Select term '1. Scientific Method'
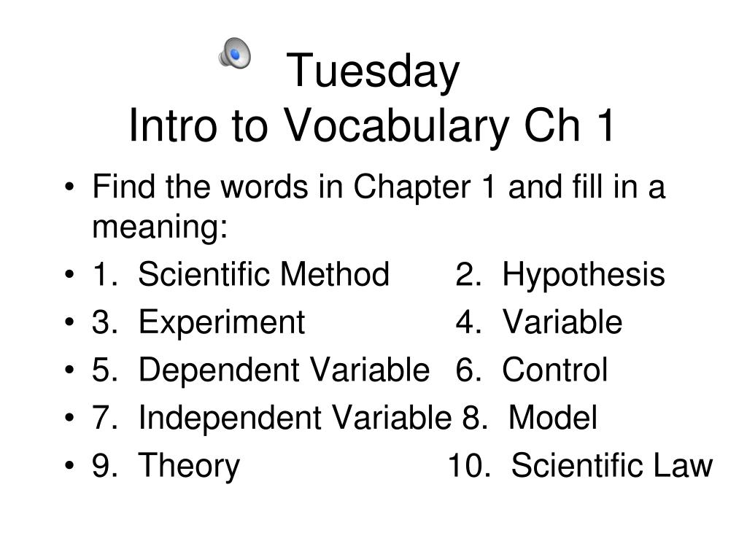Image resolution: width=747 pixels, height=560 pixels. point(241,274)
